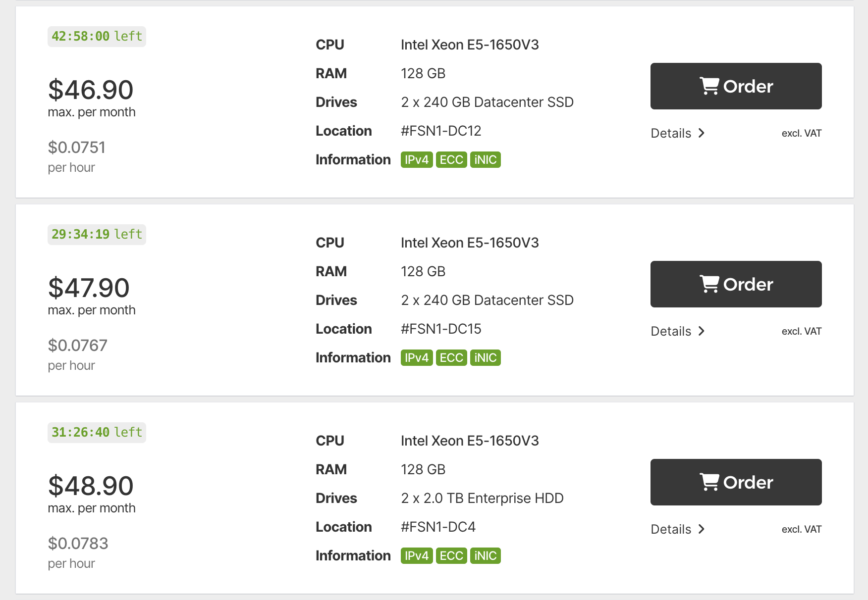Screen dimensions: 868x600
Task: Order the server located in FSN1-DC15
Action: pyautogui.click(x=736, y=284)
